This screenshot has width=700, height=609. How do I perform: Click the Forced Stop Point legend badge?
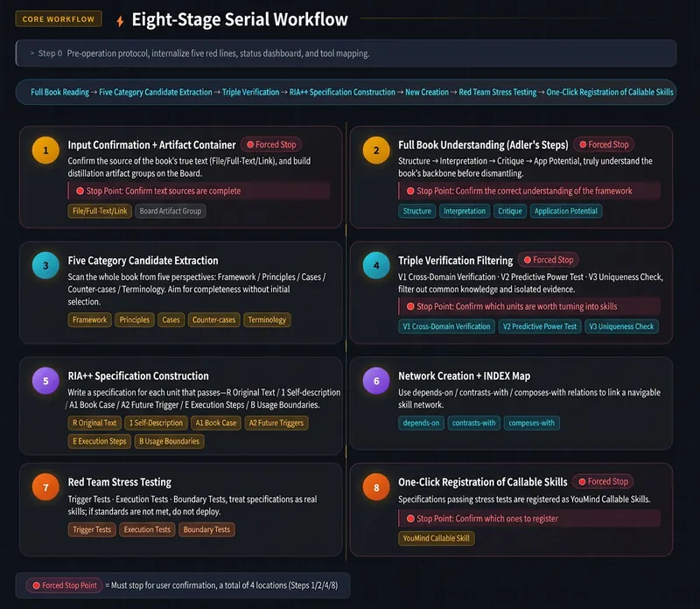[64, 585]
